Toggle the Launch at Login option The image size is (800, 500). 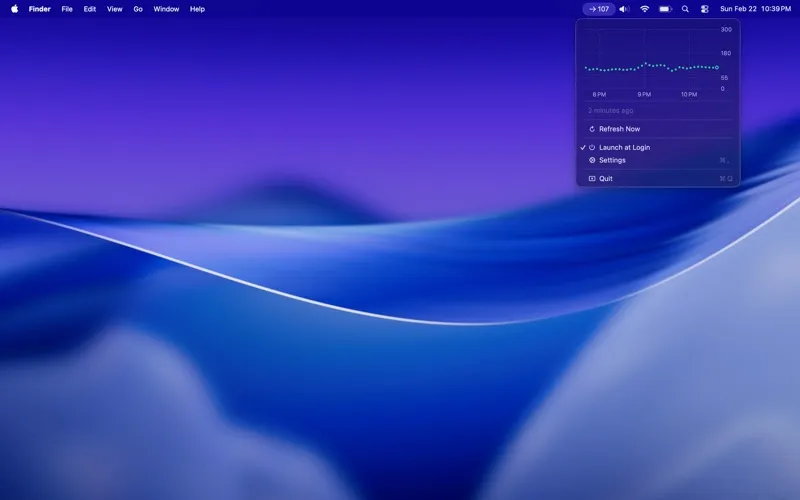[658, 147]
